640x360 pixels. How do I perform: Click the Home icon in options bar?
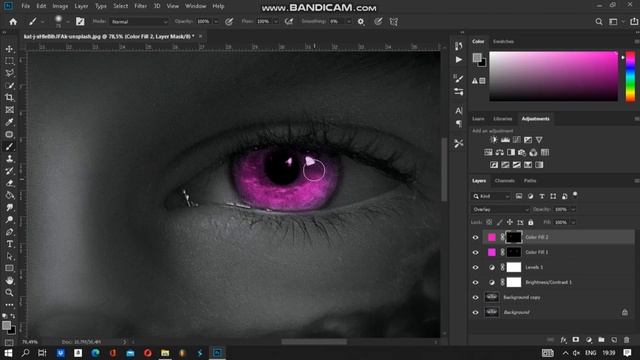point(13,22)
